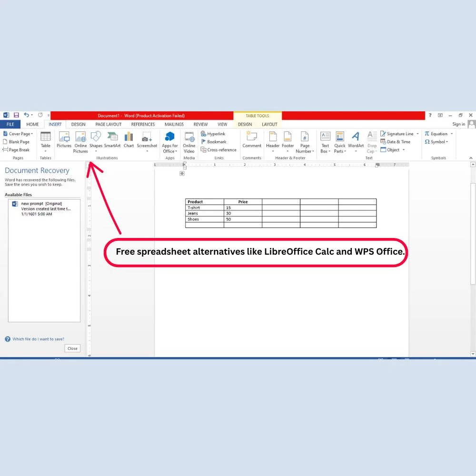Insert a Table from the ribbon
Viewport: 476px width, 476px height.
click(46, 141)
